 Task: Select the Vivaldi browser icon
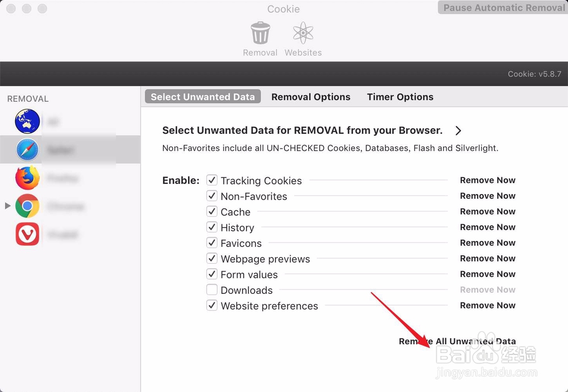coord(27,234)
